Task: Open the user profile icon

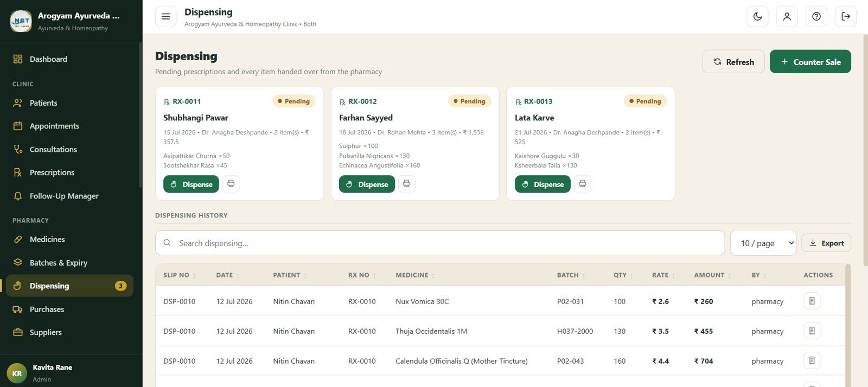Action: pos(787,16)
